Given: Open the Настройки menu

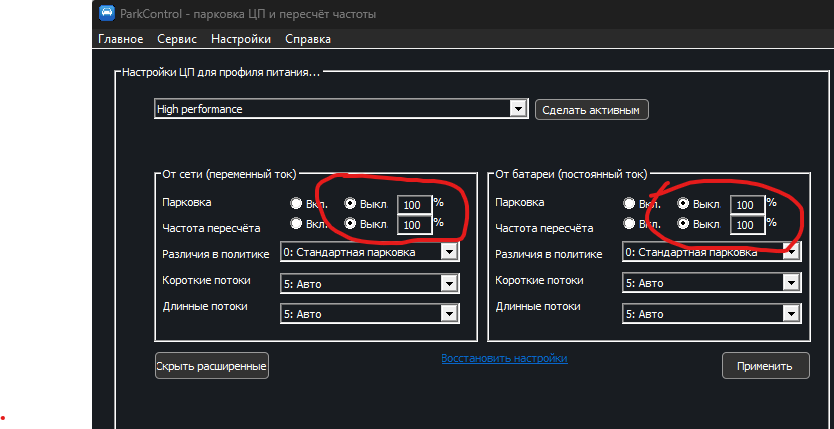Looking at the screenshot, I should 241,39.
